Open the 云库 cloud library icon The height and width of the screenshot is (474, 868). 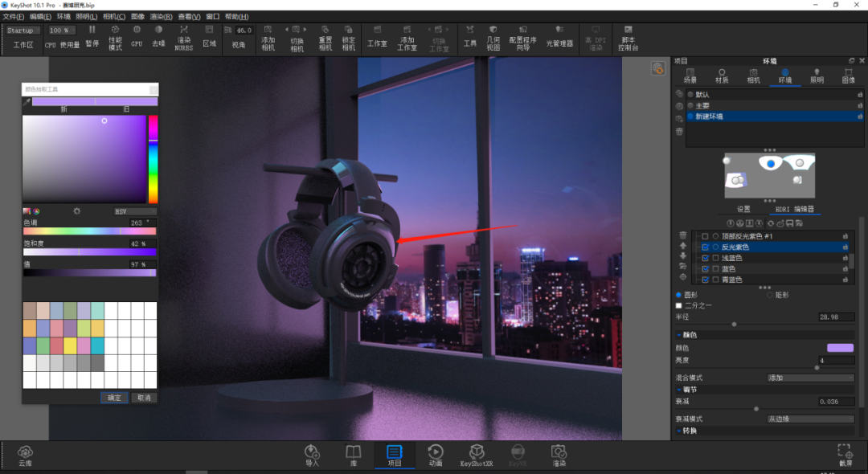pos(25,456)
